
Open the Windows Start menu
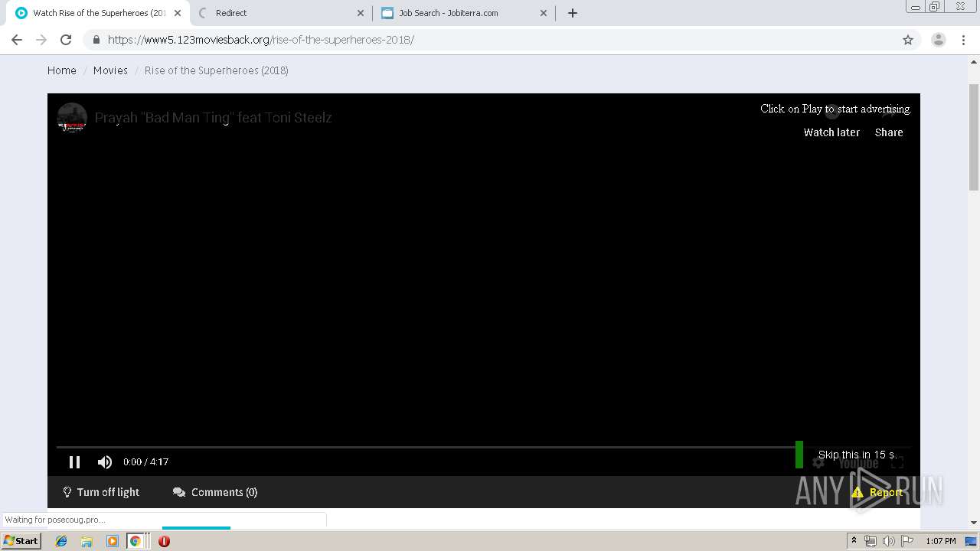[21, 541]
